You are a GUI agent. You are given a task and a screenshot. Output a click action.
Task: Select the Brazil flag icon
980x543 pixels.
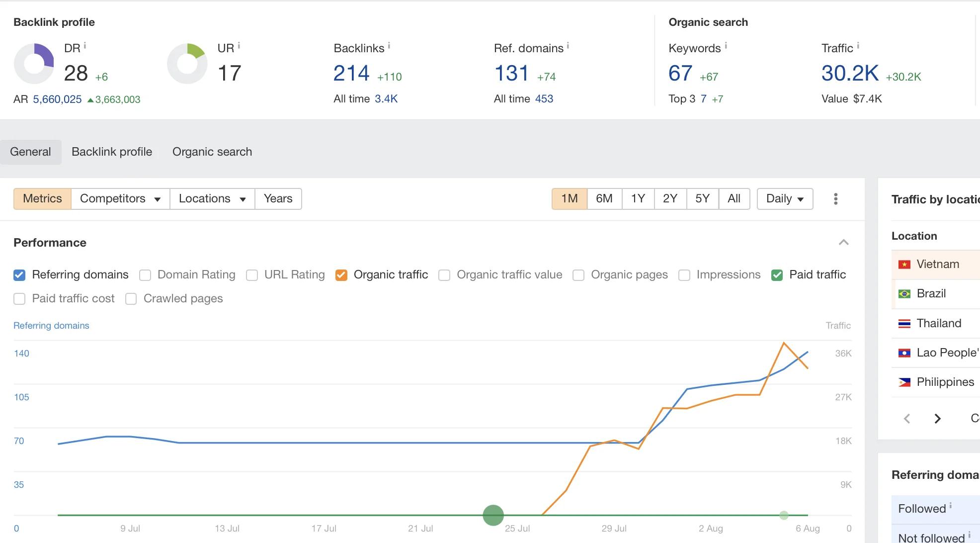coord(904,294)
